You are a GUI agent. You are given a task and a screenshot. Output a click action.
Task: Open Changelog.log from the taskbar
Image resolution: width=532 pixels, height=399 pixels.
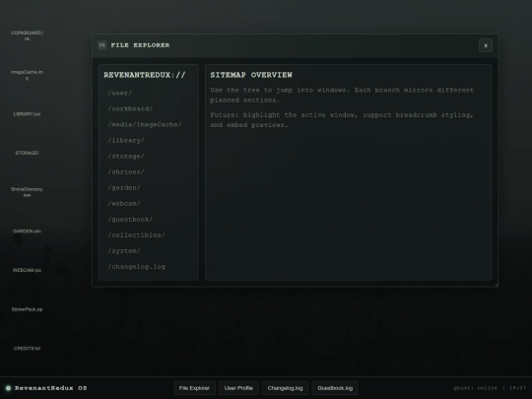coord(285,388)
